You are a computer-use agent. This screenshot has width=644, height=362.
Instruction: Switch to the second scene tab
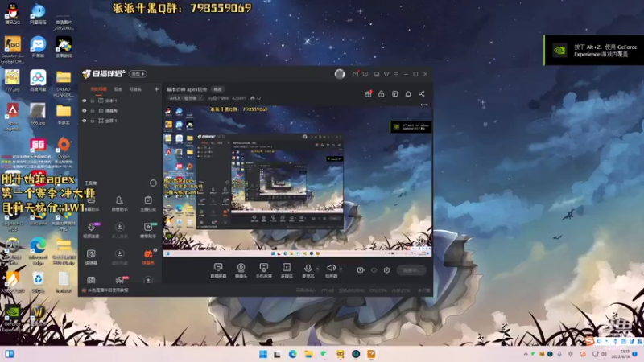coord(118,89)
